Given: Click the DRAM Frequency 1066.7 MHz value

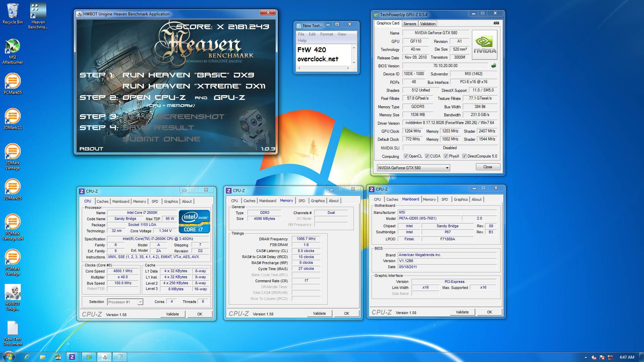Looking at the screenshot, I should (306, 239).
